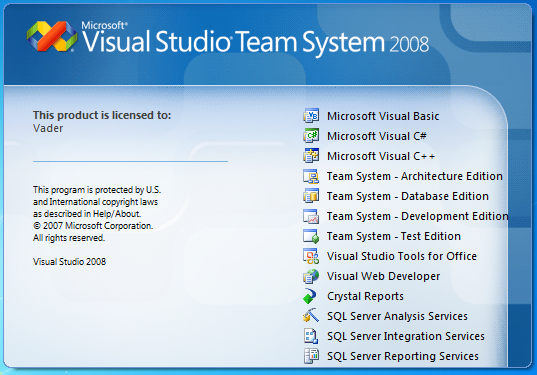The width and height of the screenshot is (537, 375).
Task: Click 'Visual Studio Tools for Office' text
Action: 402,256
